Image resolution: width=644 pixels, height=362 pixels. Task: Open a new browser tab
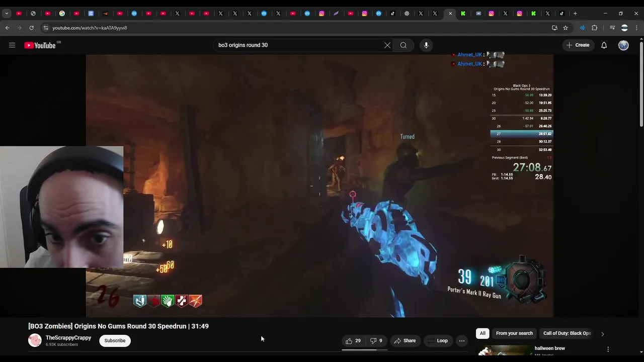coord(575,14)
